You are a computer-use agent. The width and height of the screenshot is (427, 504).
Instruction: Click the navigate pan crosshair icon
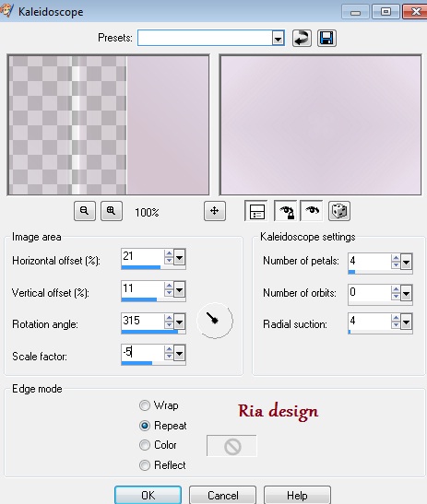(215, 211)
